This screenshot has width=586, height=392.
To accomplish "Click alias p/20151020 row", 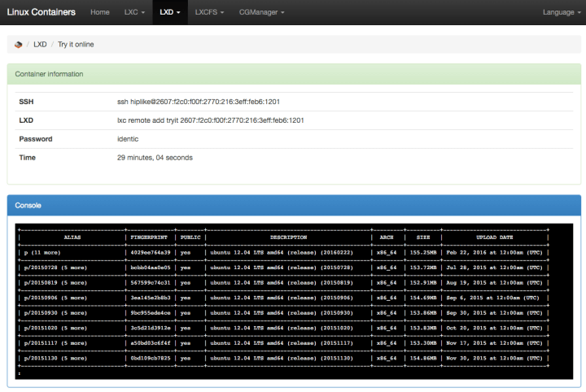I will point(55,329).
